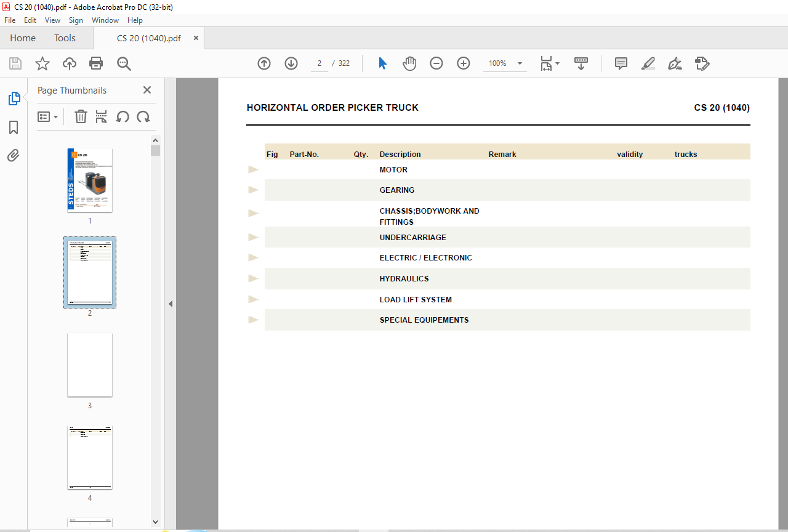Select page 1 thumbnail

(x=90, y=180)
